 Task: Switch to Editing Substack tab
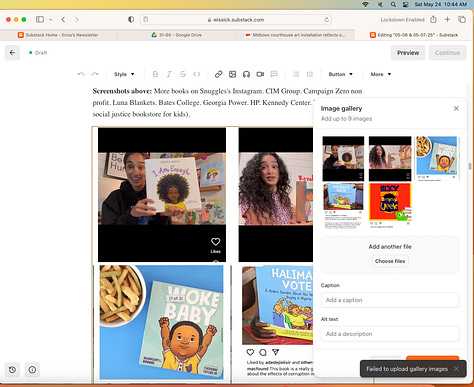414,35
